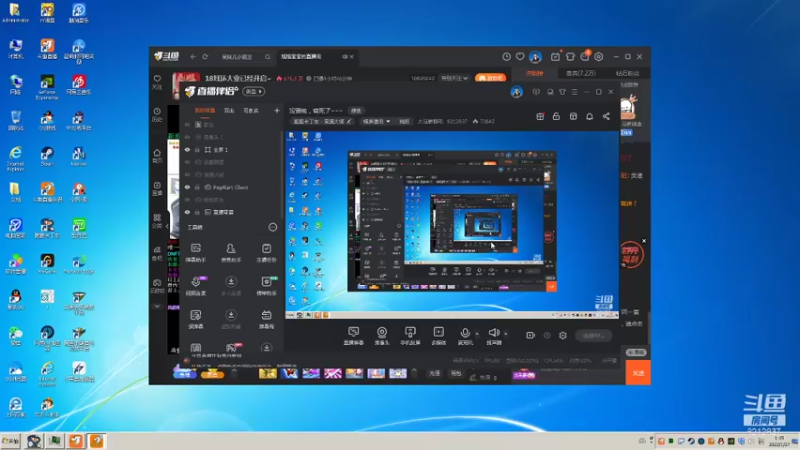Image resolution: width=800 pixels, height=450 pixels.
Task: Add a phone screen-cast source from bottom toolbar
Action: [x=410, y=336]
